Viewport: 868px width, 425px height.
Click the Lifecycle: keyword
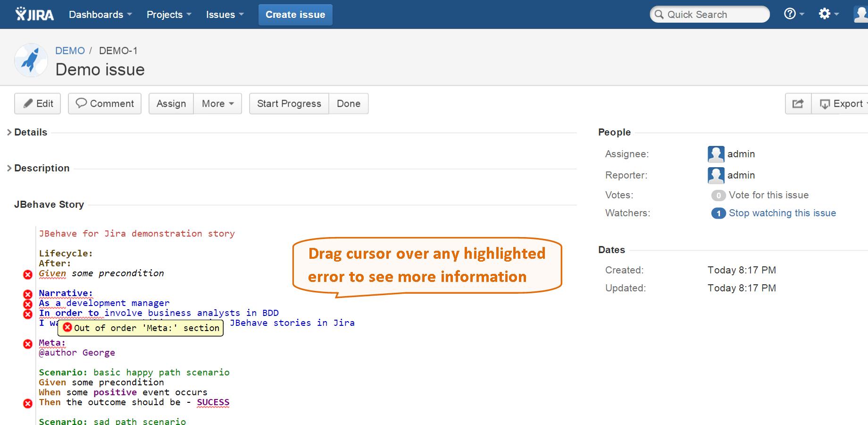pos(66,254)
